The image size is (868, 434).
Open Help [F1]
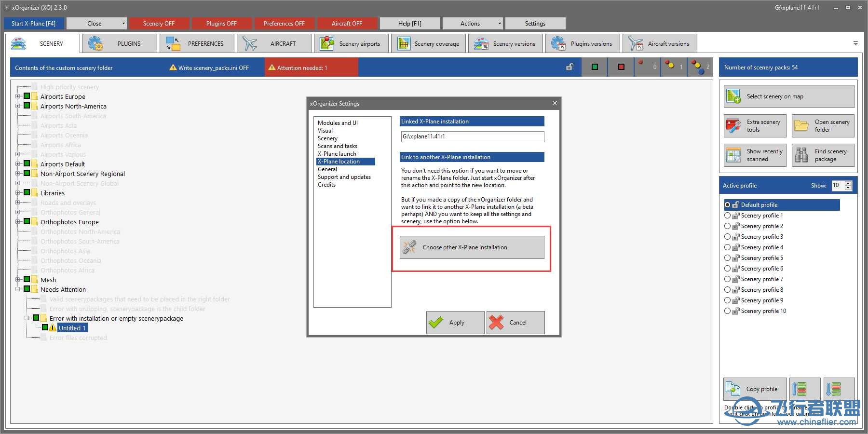[x=410, y=24]
